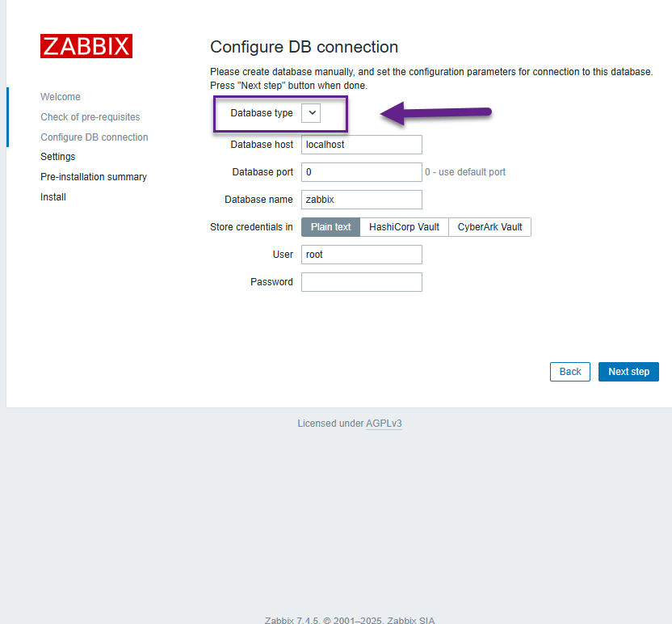Select Configure DB connection sidebar step
This screenshot has height=624, width=672.
pos(94,137)
